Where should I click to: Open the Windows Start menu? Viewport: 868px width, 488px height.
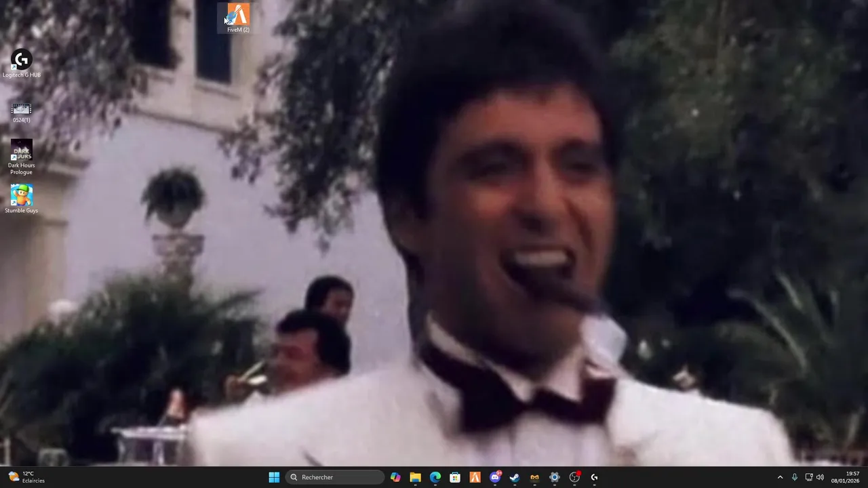pos(274,477)
